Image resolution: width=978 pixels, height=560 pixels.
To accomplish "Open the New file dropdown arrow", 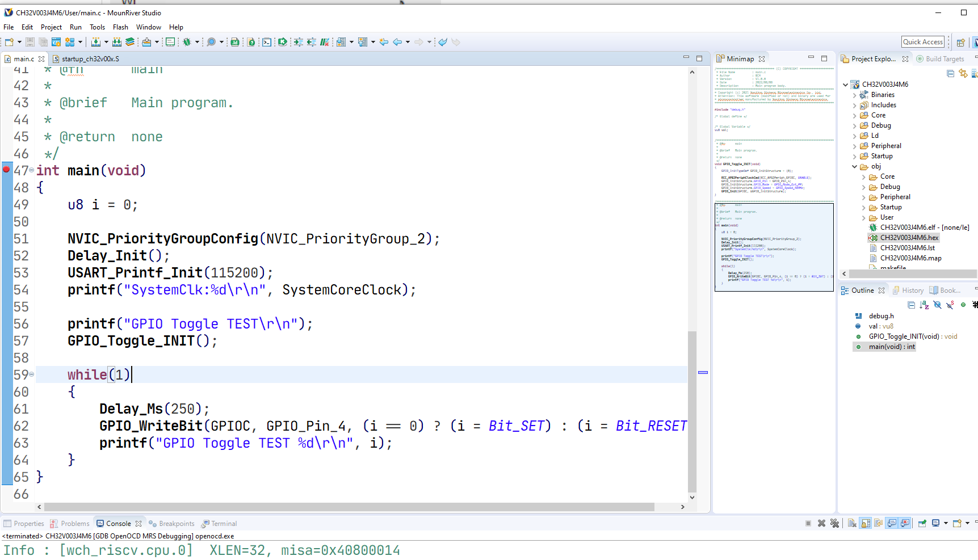I will (x=19, y=42).
